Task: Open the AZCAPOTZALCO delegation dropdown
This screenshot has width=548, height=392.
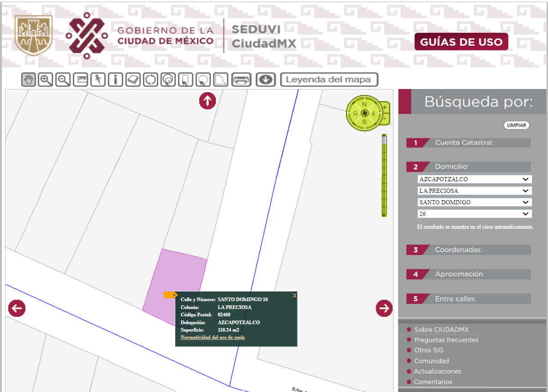Action: coord(475,179)
